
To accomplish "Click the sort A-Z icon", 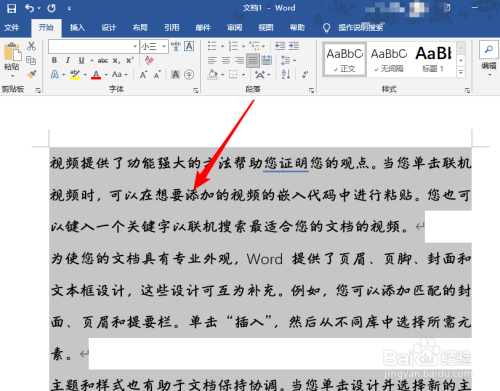I will (286, 74).
